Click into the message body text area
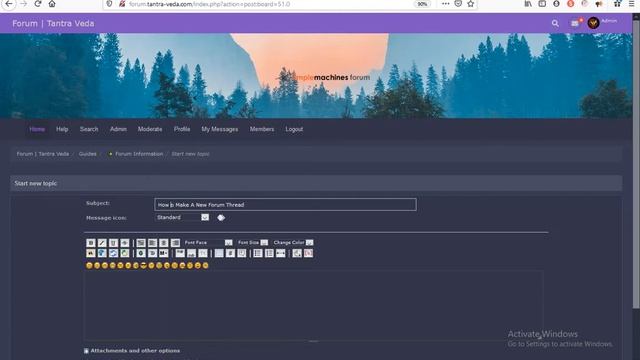Viewport: 640px width, 360px height. (313, 305)
